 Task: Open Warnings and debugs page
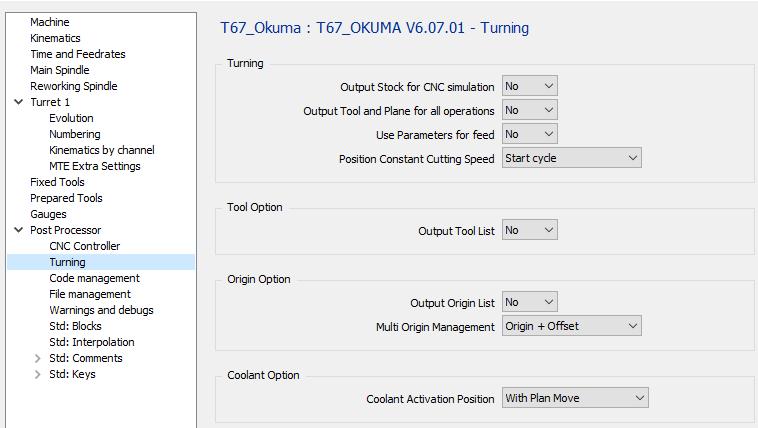tap(101, 310)
